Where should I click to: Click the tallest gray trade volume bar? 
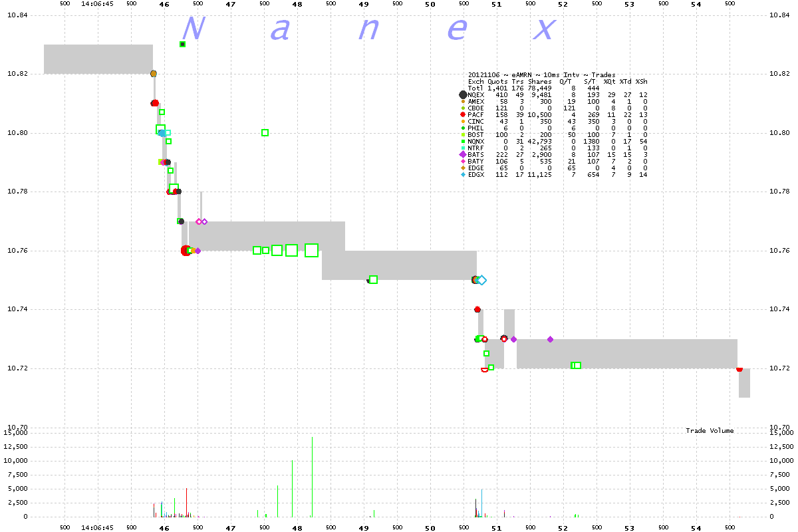312,477
